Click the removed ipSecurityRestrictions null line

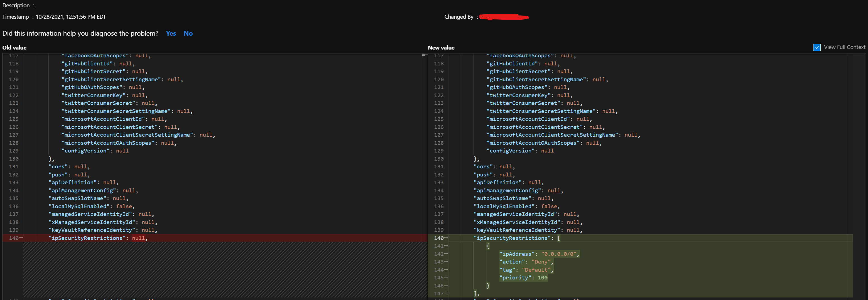pyautogui.click(x=98, y=238)
